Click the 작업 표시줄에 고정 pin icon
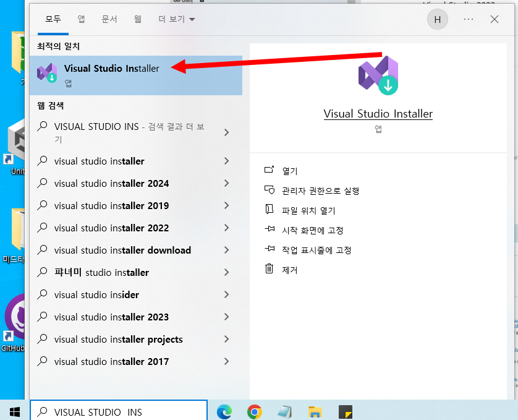 point(270,249)
